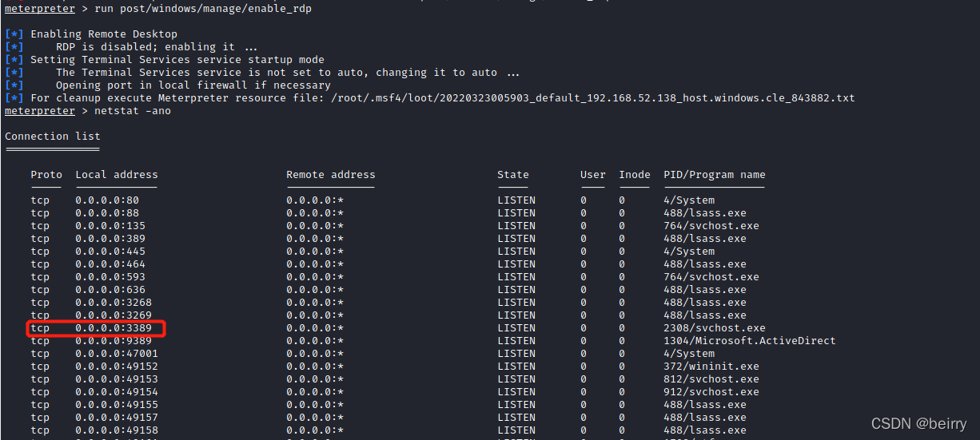Viewport: 980px width, 440px height.
Task: Click the 'Remote address' column header
Action: (331, 174)
